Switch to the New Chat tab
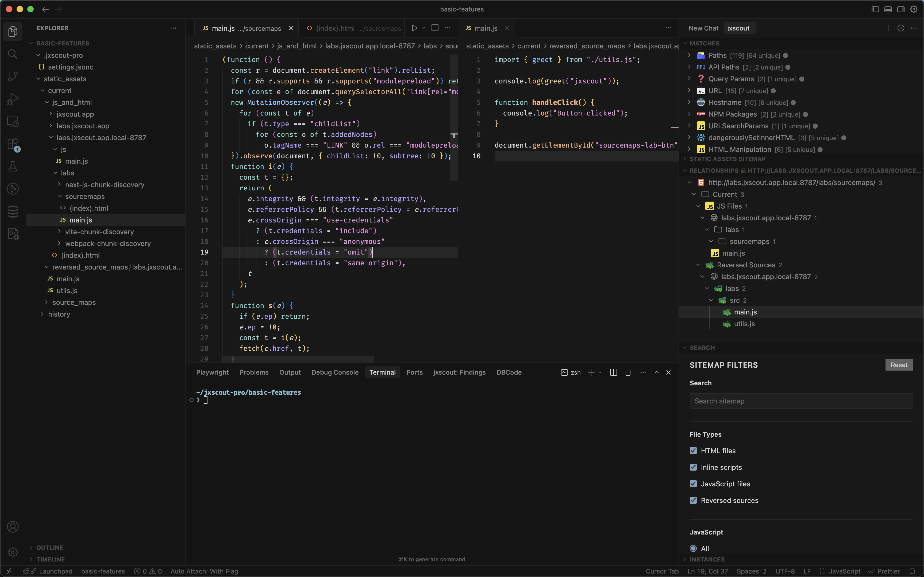 [x=703, y=28]
